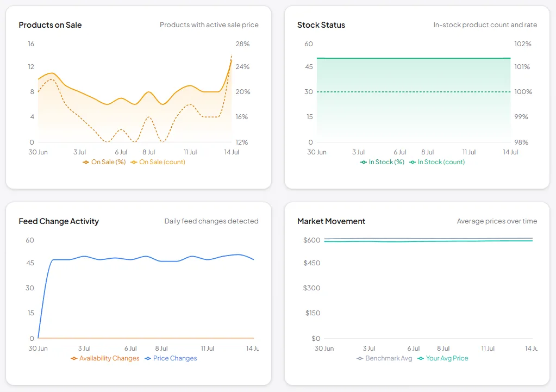556x392 pixels.
Task: Toggle the On Sale (count) legend series
Action: (x=158, y=162)
